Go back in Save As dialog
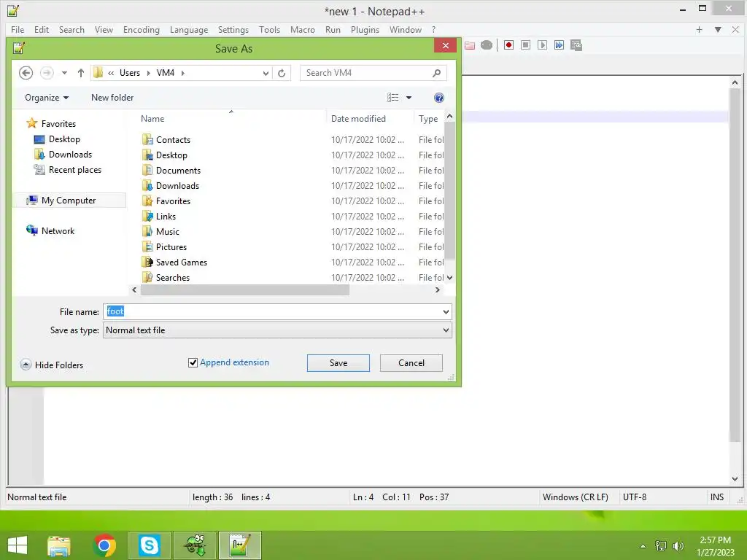747x560 pixels. [x=26, y=73]
